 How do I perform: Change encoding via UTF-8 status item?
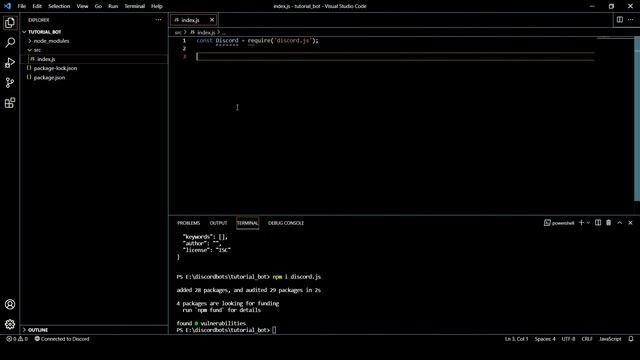[568, 339]
